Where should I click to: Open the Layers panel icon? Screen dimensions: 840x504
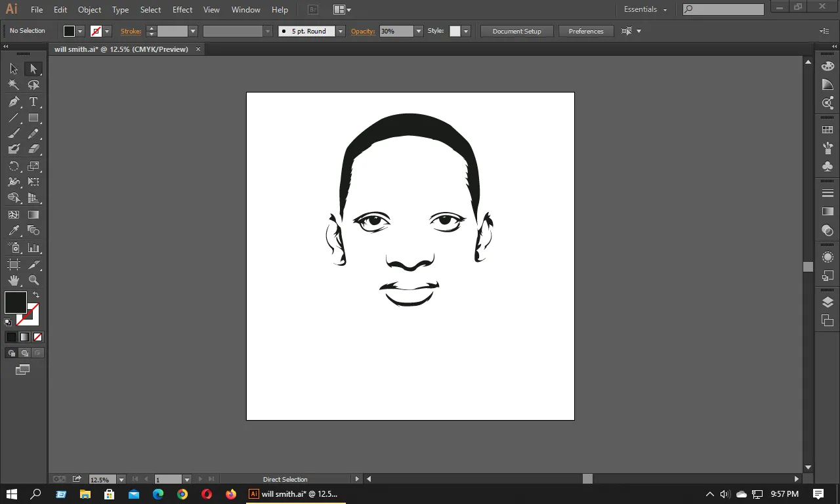pos(828,303)
